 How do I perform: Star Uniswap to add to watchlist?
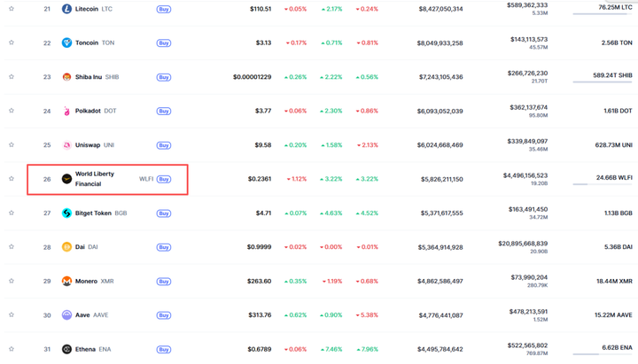coord(12,144)
